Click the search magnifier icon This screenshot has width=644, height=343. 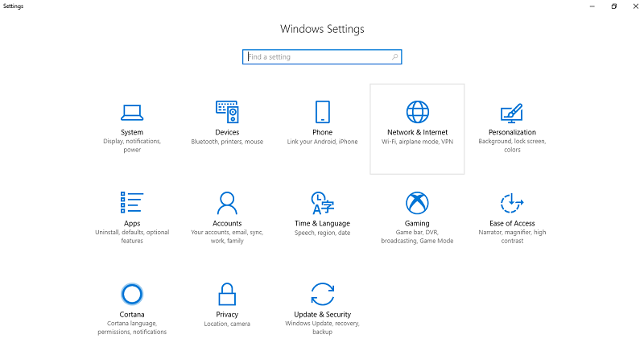394,56
